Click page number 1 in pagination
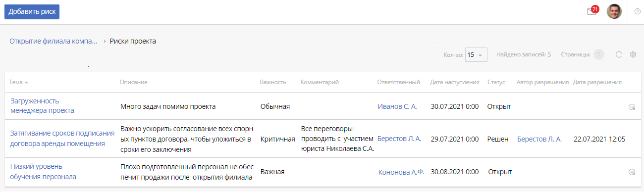Viewport: 644px width, 192px height. pyautogui.click(x=598, y=54)
